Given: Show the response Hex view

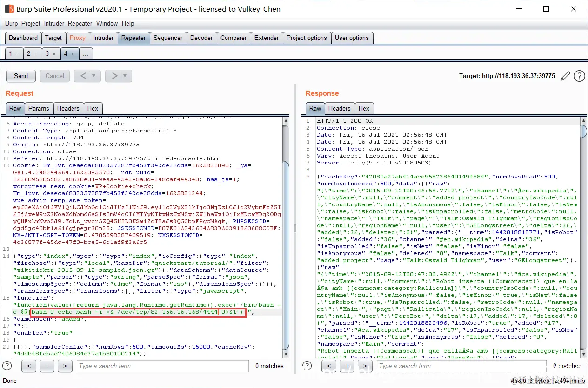Looking at the screenshot, I should 364,108.
